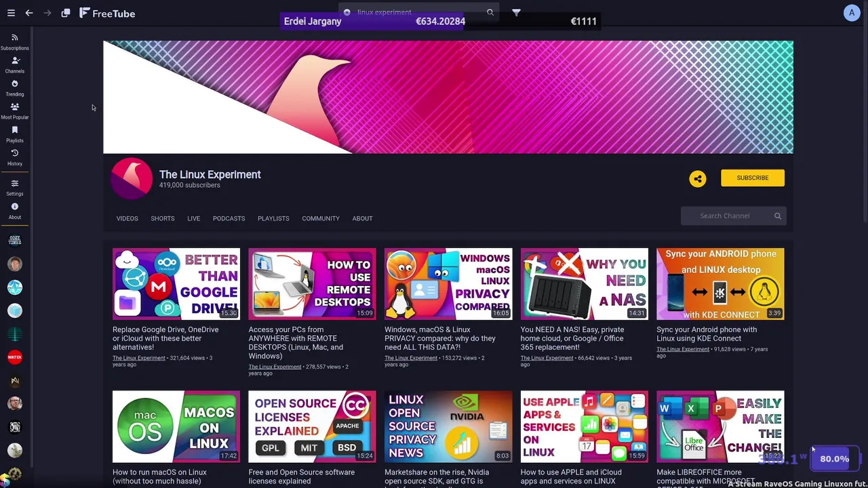Open Settings in the sidebar
Image resolution: width=868 pixels, height=488 pixels.
pos(14,188)
